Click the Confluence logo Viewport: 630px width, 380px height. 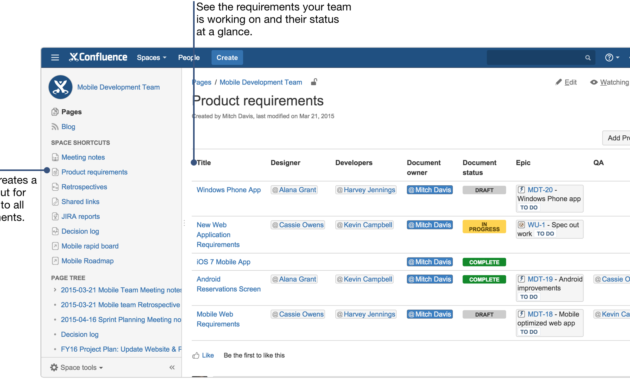(x=98, y=57)
